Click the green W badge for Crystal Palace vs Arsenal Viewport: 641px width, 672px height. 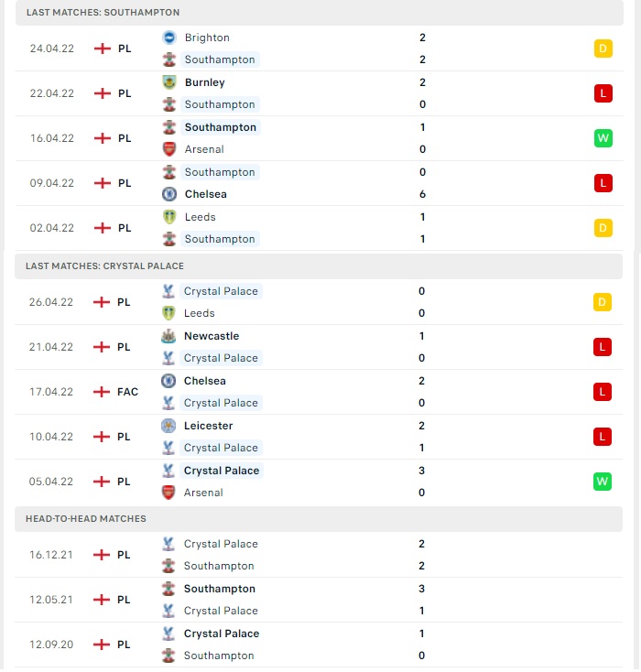pos(602,482)
